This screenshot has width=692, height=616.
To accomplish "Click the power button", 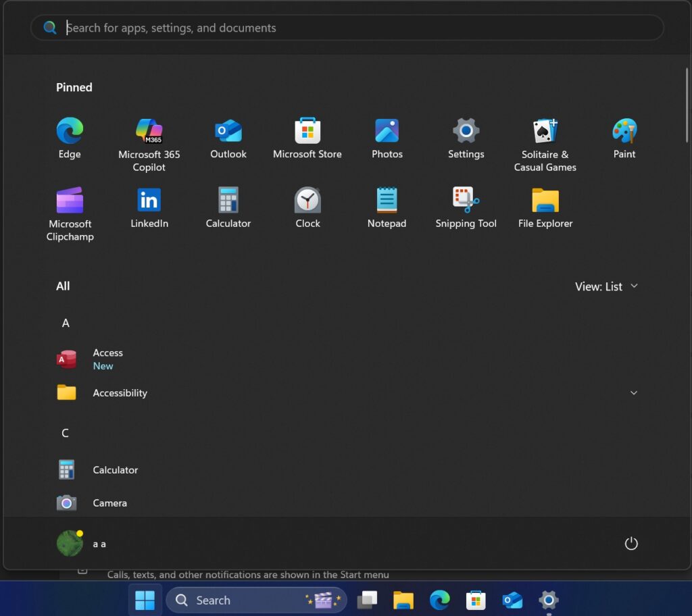I will coord(631,543).
